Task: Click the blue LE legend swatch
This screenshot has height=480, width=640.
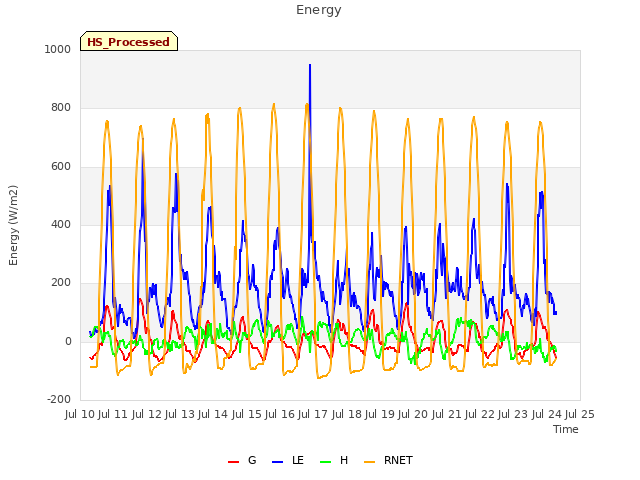Action: click(x=278, y=462)
